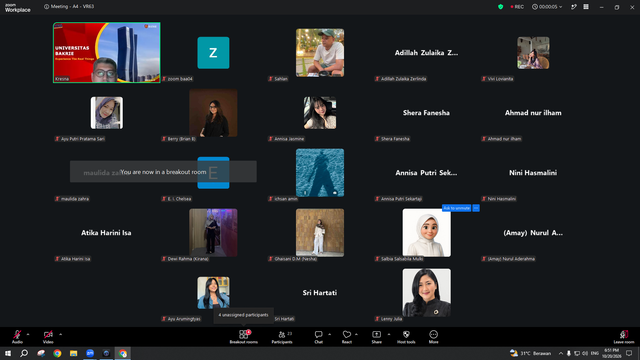Select Annisa Jasmine's profile photo

click(x=320, y=113)
